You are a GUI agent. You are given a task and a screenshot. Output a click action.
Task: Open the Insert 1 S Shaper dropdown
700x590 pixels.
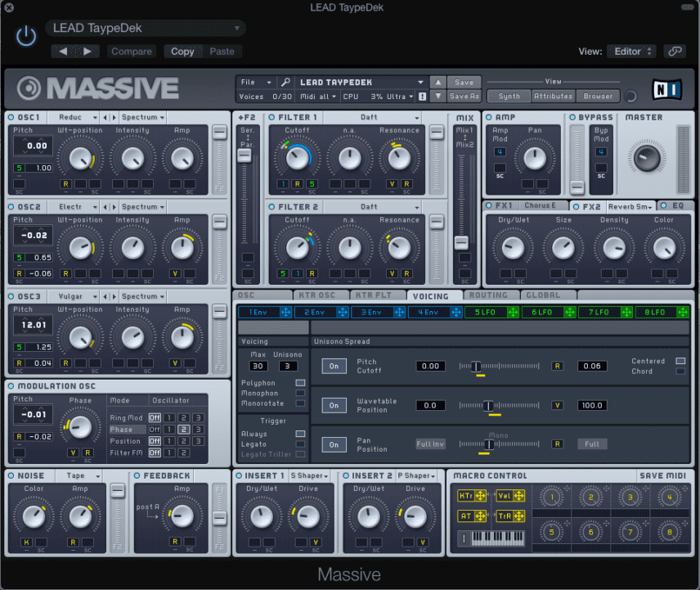309,475
